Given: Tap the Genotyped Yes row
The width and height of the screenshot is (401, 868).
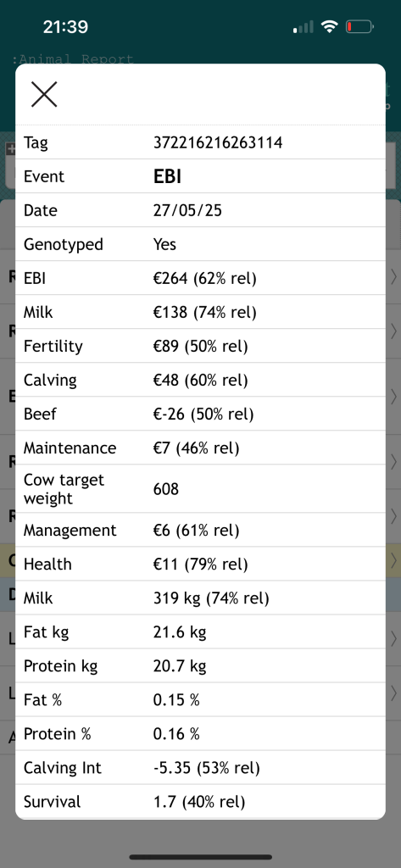Looking at the screenshot, I should [200, 244].
